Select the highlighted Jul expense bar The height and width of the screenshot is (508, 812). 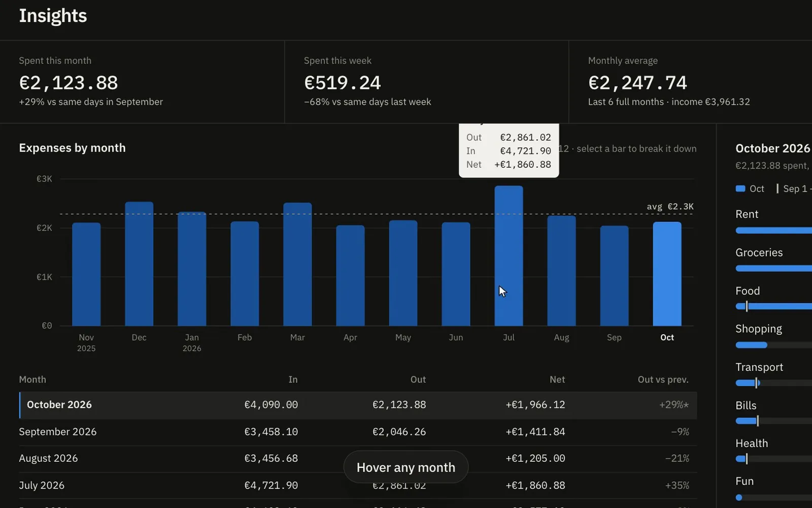(x=509, y=256)
